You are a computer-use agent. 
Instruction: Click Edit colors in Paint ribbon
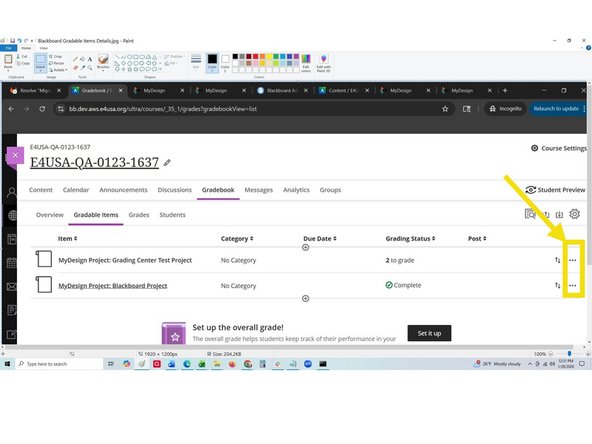306,63
